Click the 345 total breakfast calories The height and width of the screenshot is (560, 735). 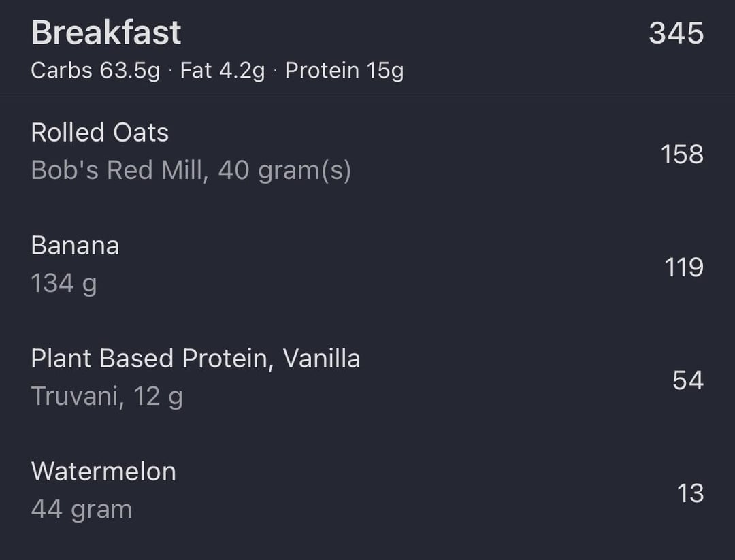tap(676, 33)
